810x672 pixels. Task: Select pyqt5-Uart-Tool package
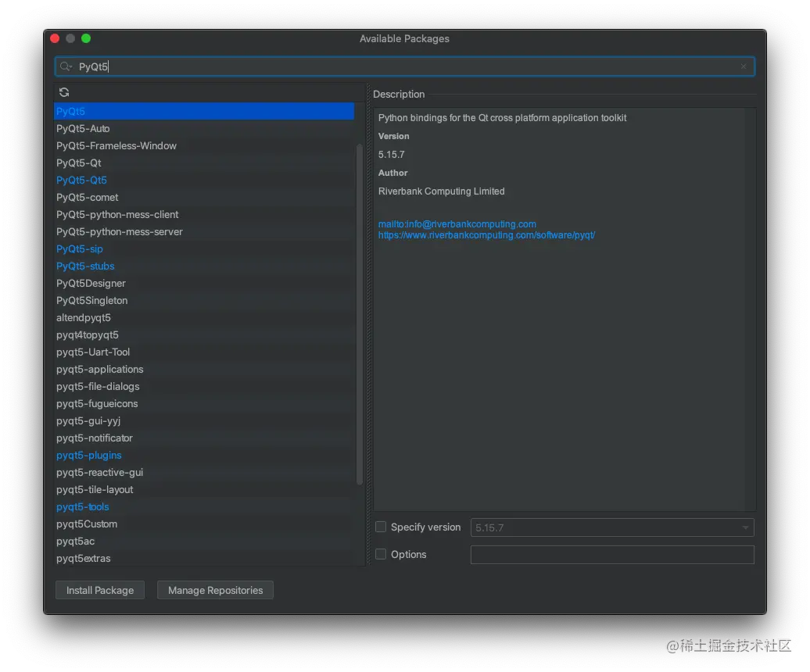[205, 352]
